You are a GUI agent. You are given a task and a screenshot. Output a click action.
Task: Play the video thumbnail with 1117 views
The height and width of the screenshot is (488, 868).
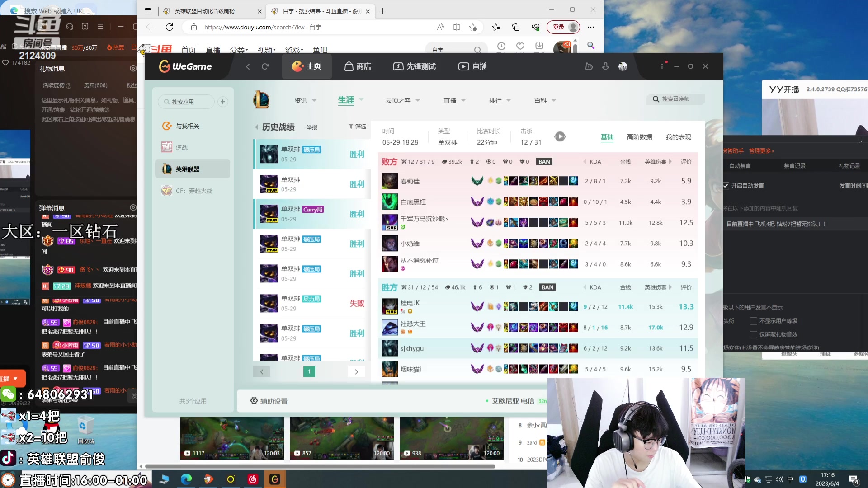click(232, 438)
